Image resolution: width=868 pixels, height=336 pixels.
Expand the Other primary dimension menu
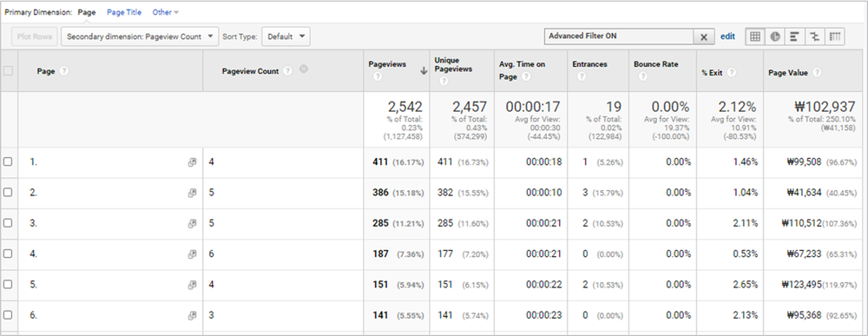coord(166,12)
